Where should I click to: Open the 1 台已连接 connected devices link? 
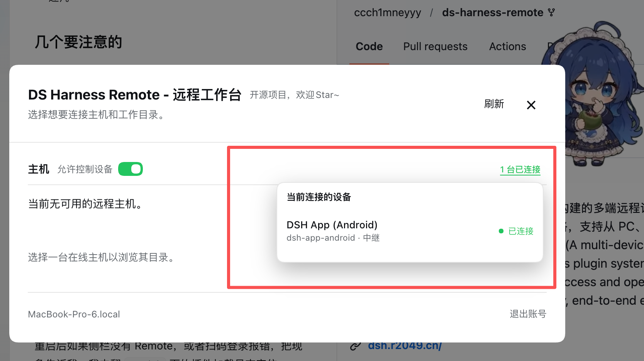click(520, 170)
